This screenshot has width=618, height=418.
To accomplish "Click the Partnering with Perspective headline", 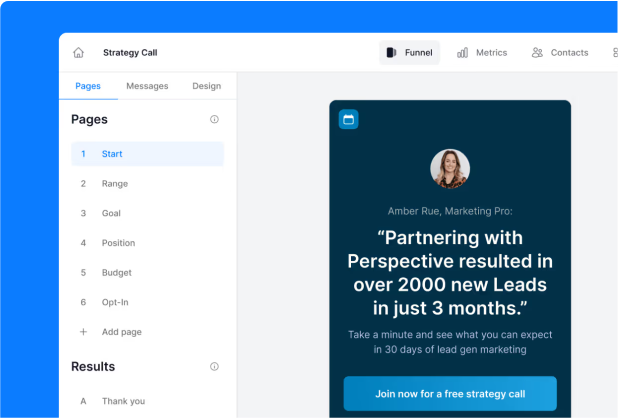I will (x=450, y=273).
